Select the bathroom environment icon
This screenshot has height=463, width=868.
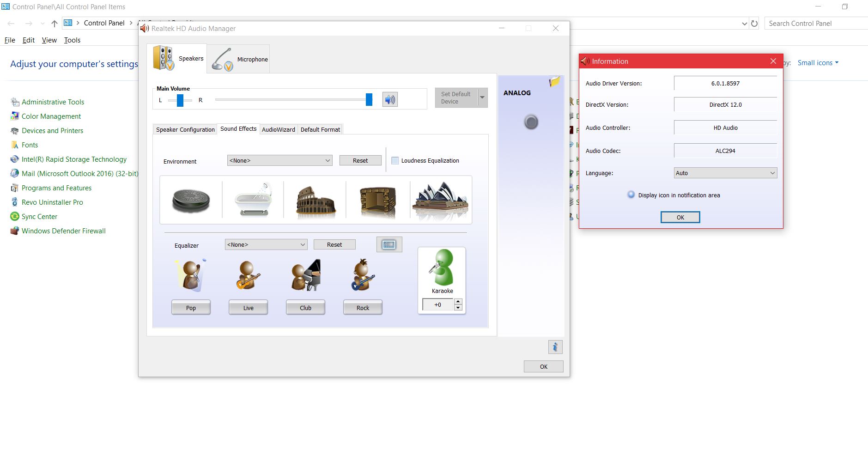(x=253, y=201)
